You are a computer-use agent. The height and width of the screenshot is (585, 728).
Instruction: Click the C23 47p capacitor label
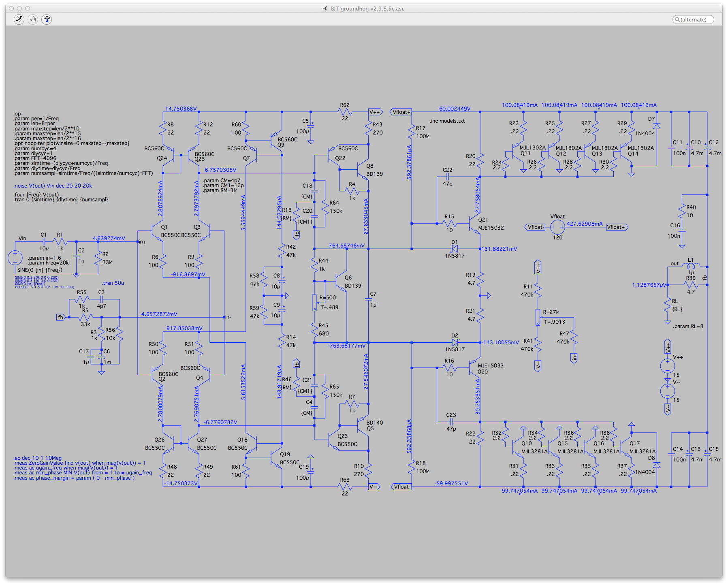click(451, 422)
